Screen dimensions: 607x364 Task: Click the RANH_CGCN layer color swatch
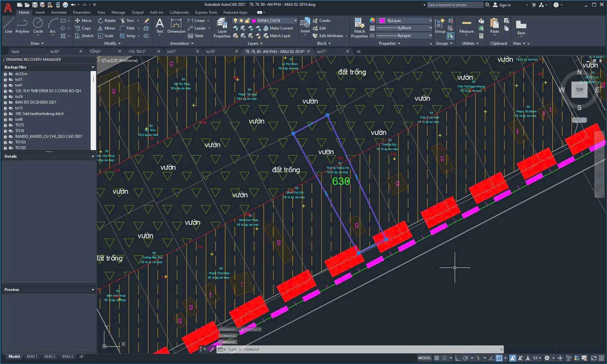[254, 21]
